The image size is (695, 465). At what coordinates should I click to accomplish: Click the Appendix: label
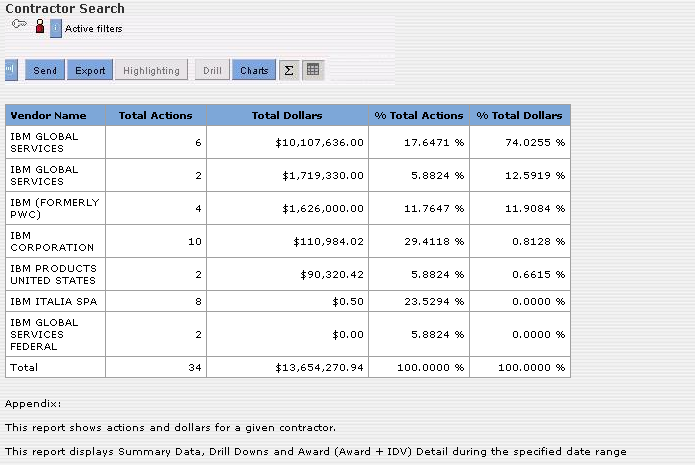tap(33, 404)
